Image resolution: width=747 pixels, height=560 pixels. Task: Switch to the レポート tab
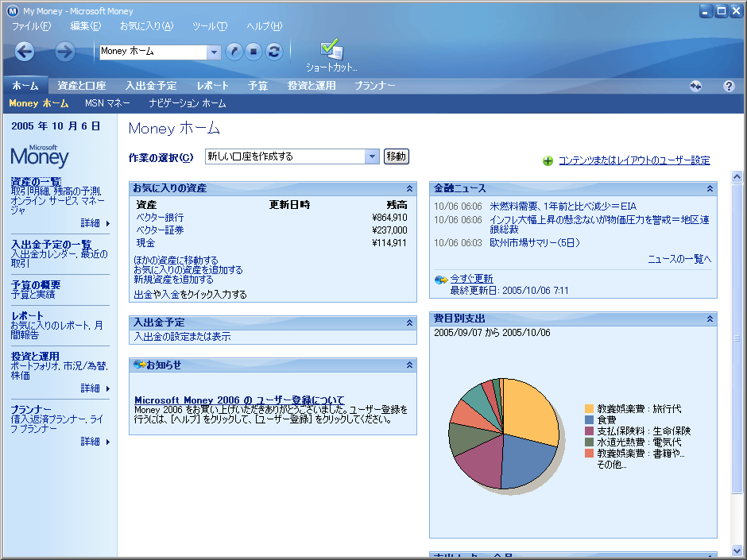pyautogui.click(x=212, y=86)
